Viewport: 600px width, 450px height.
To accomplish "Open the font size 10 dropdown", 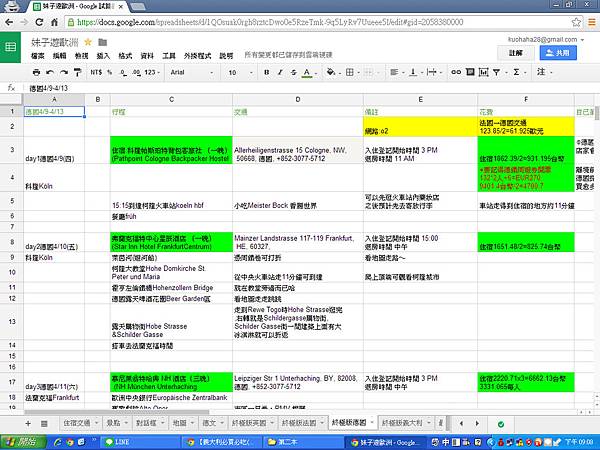I will [x=240, y=72].
